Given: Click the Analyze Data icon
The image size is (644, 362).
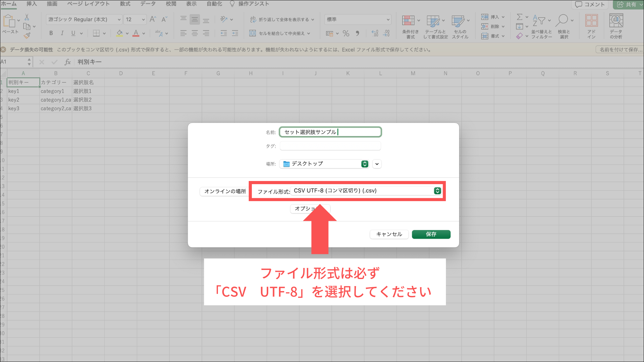Looking at the screenshot, I should pos(616,21).
